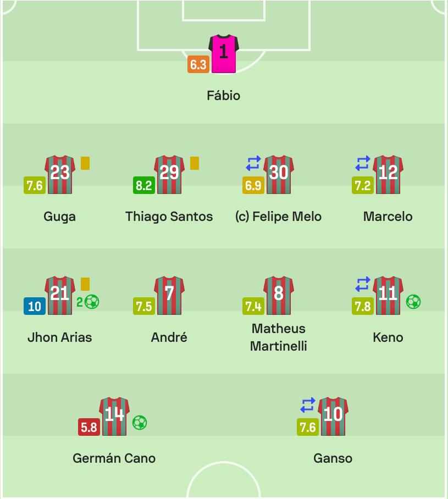Click the yellow card next to Guga

click(85, 163)
